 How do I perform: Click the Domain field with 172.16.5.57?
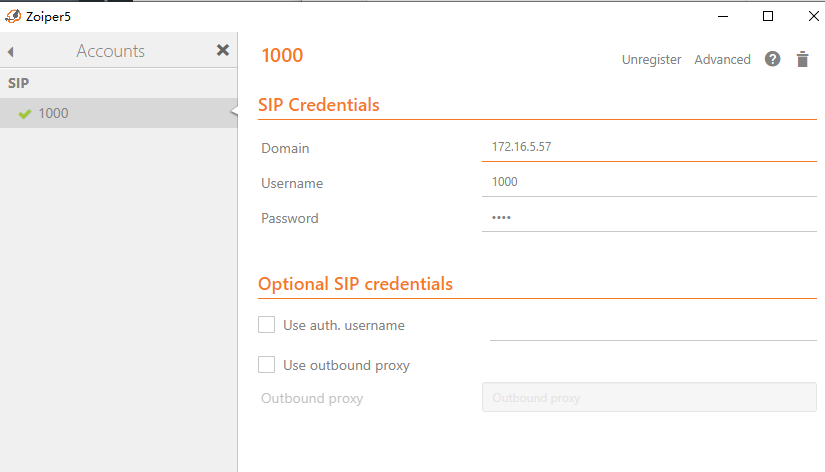(x=649, y=147)
